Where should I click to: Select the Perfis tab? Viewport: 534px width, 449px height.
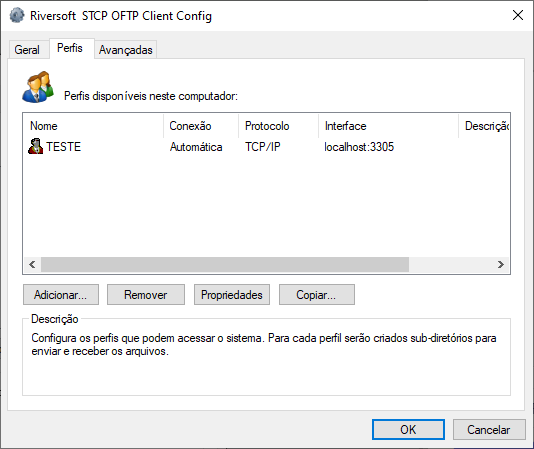pos(70,48)
